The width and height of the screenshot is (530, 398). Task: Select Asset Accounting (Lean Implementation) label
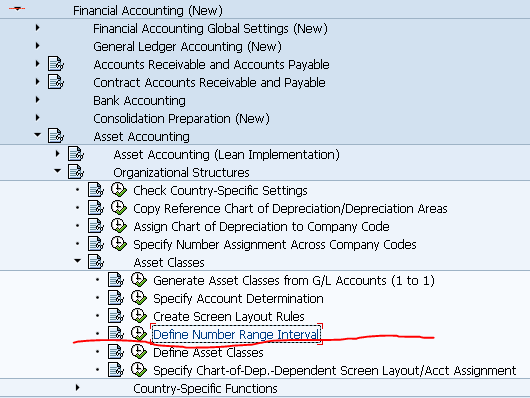point(226,154)
